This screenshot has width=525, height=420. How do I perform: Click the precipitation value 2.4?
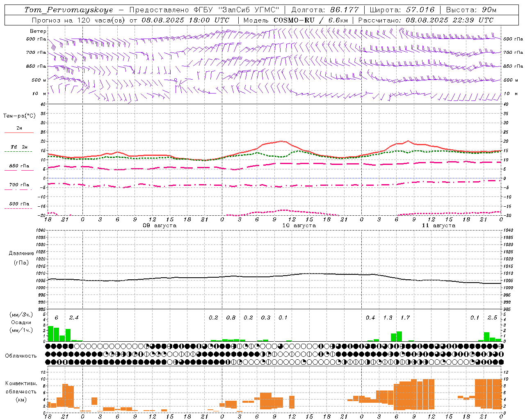[x=74, y=318]
